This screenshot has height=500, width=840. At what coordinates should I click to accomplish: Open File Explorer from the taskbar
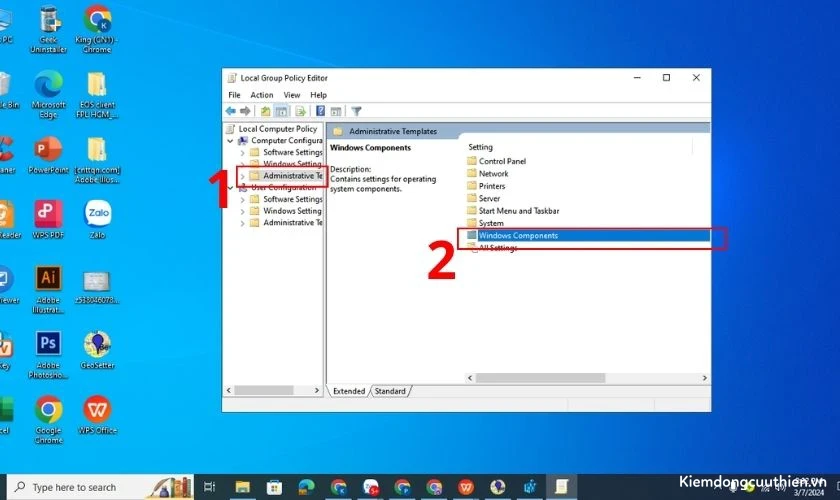tap(243, 487)
